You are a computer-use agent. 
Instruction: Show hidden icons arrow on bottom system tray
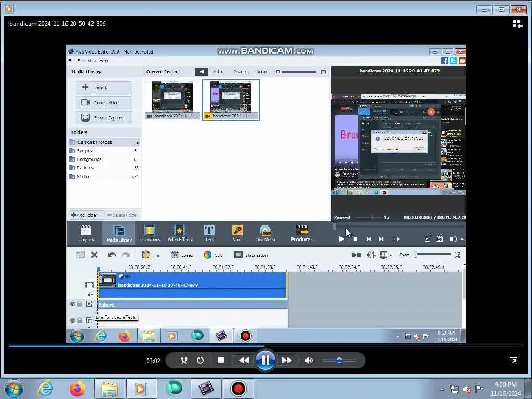click(x=442, y=389)
